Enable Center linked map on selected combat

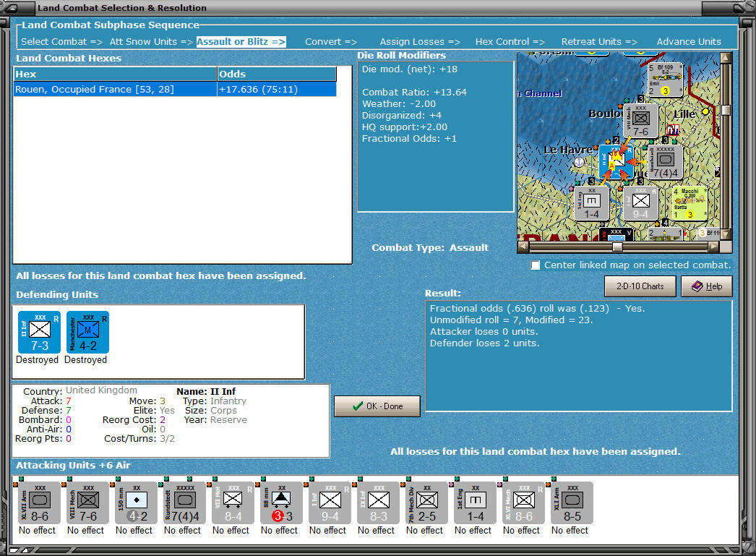535,265
